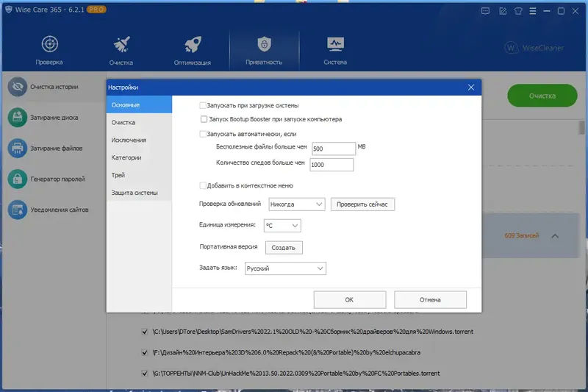The height and width of the screenshot is (392, 588).
Task: Uncheck the Дизайн Интерьера 3D entry checkbox
Action: coord(145,352)
